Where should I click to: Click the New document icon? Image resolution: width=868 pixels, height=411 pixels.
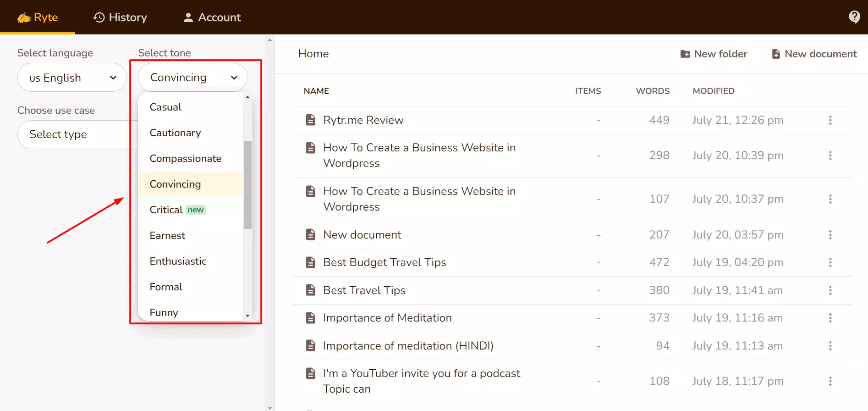tap(776, 54)
